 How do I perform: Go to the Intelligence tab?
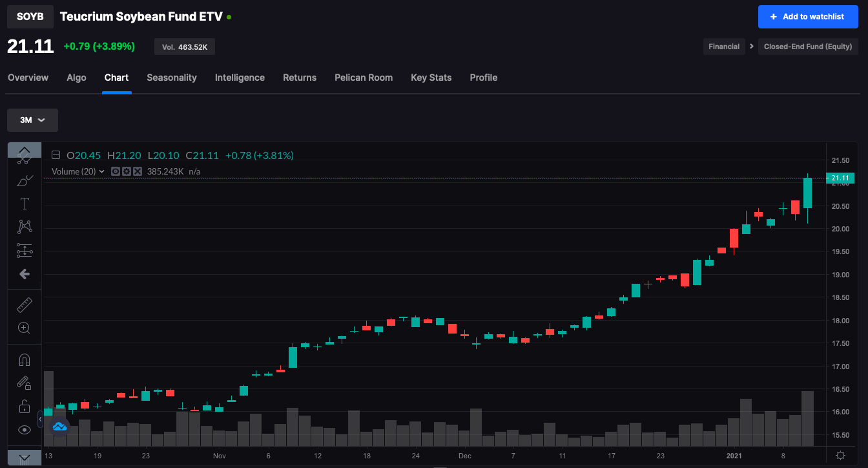[x=240, y=78]
